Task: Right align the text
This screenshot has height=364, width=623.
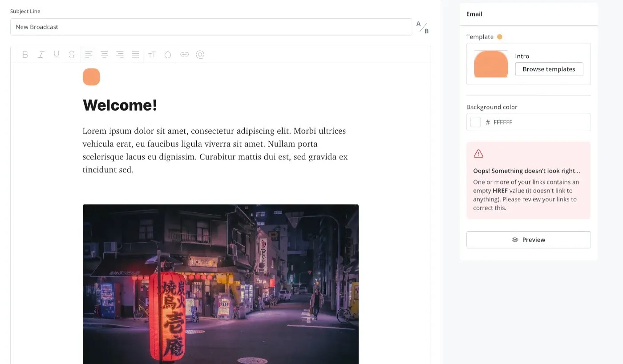Action: [120, 54]
